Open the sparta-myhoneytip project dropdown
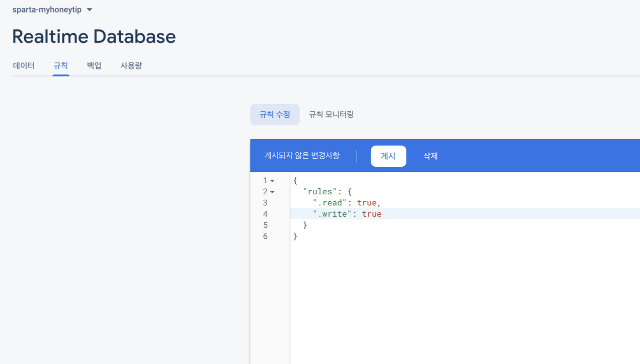The width and height of the screenshot is (640, 364). [52, 9]
